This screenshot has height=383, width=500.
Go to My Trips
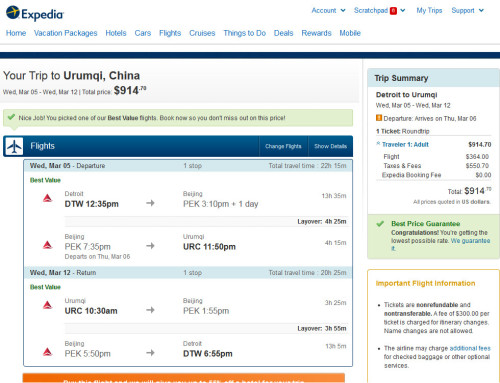(429, 10)
